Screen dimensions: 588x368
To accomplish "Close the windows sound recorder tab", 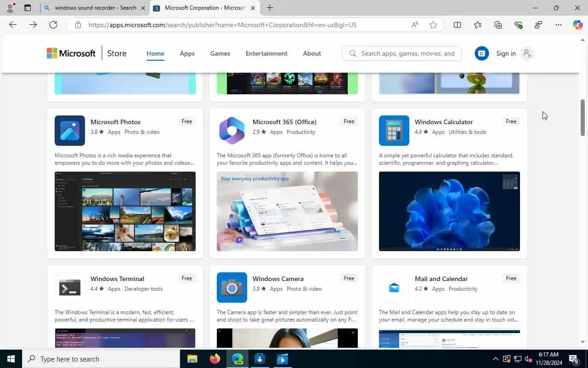I will [x=143, y=8].
